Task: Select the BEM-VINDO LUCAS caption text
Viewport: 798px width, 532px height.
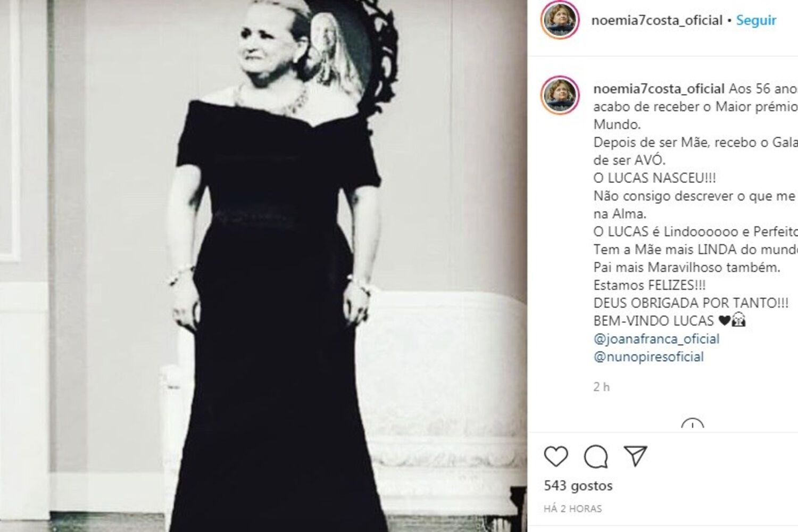Action: point(653,321)
